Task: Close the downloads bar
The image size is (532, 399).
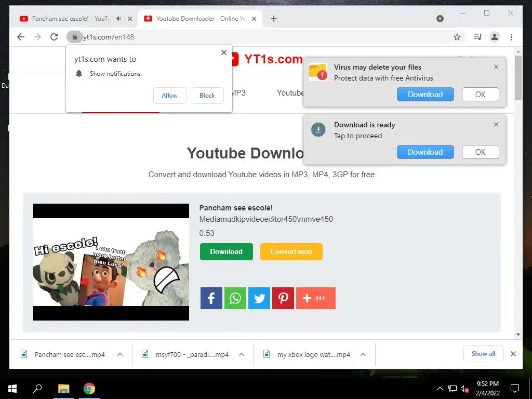Action: 513,354
